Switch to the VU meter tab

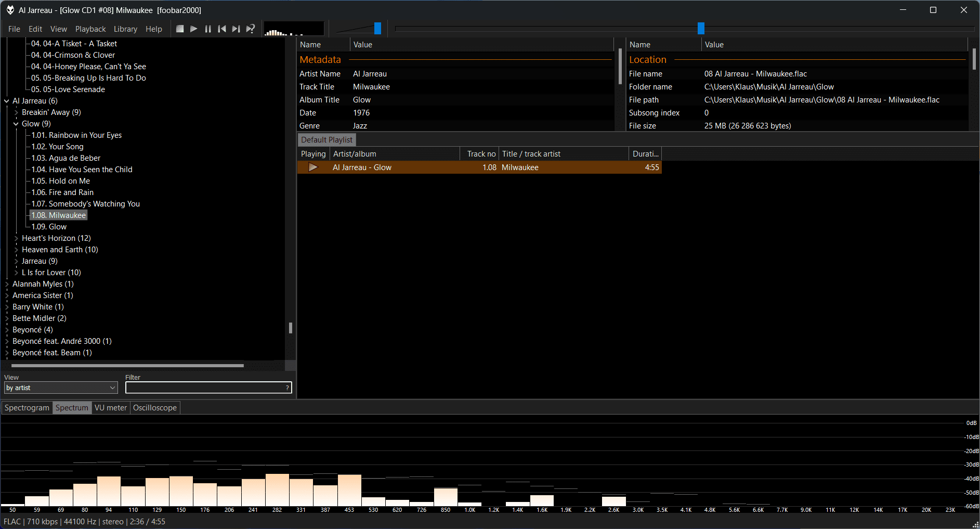pyautogui.click(x=111, y=408)
